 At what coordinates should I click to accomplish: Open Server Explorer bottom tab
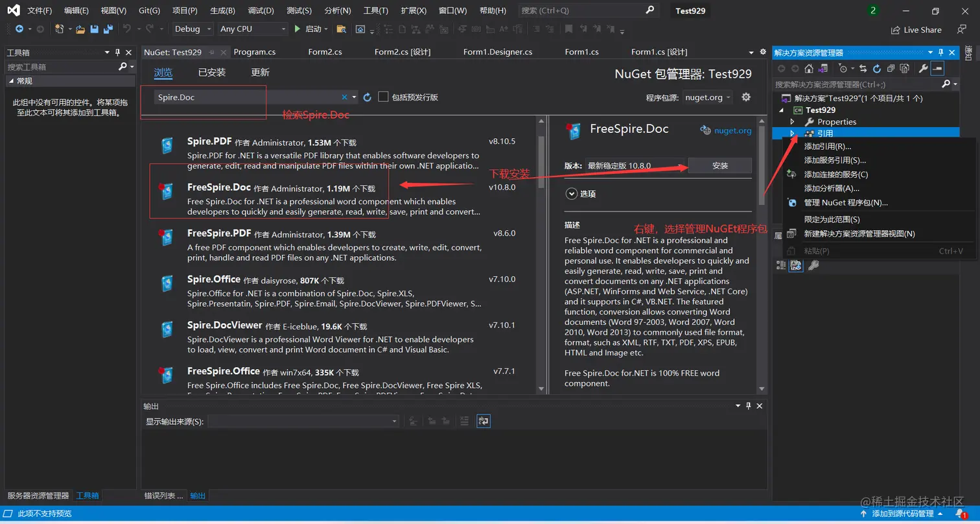pyautogui.click(x=38, y=495)
